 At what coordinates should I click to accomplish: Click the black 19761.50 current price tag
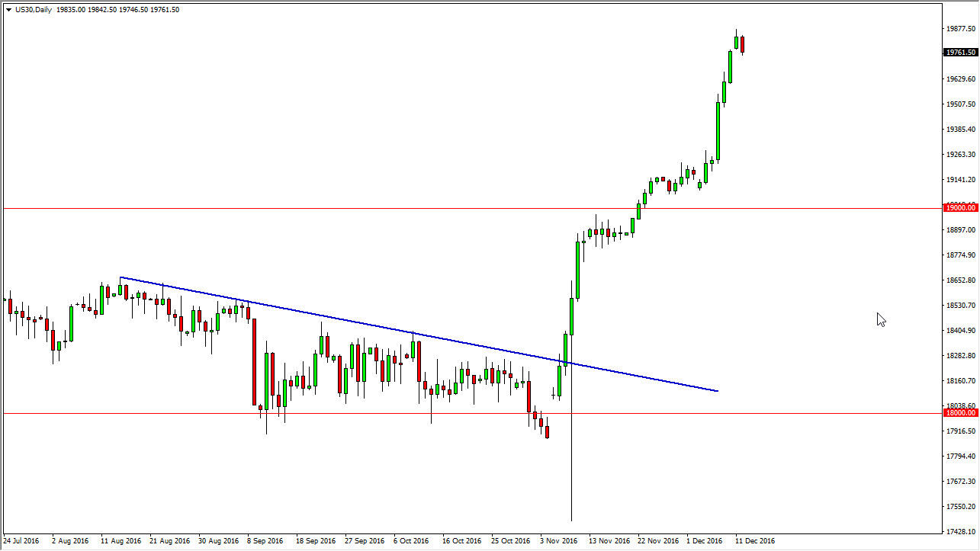[x=960, y=53]
